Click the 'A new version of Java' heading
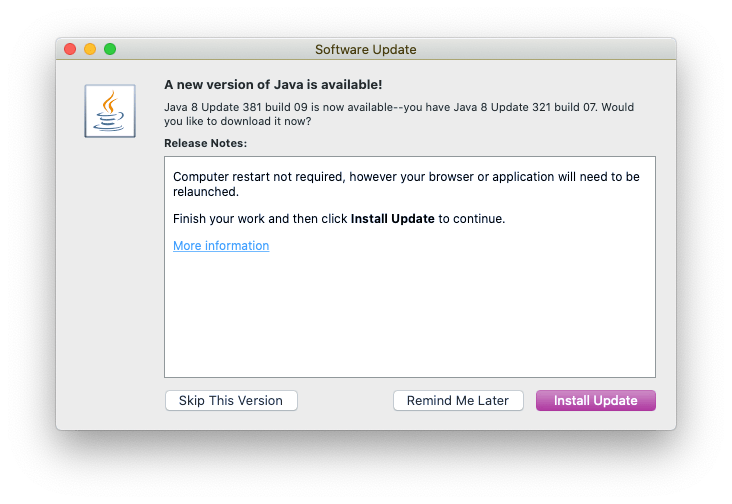The height and width of the screenshot is (504, 732). tap(272, 84)
